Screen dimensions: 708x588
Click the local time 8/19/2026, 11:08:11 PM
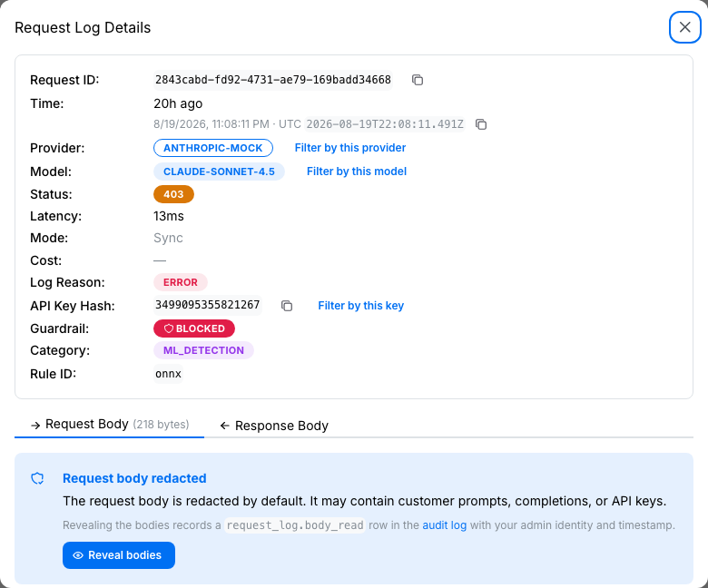tap(211, 124)
